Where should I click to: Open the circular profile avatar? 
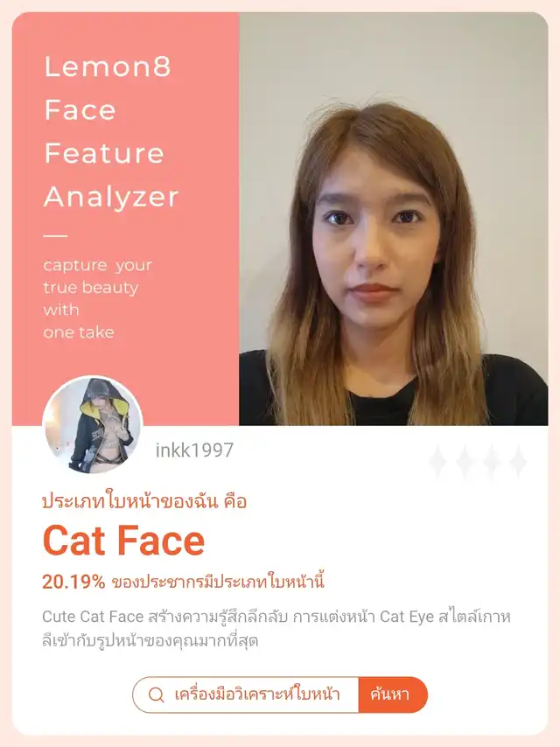click(x=93, y=425)
